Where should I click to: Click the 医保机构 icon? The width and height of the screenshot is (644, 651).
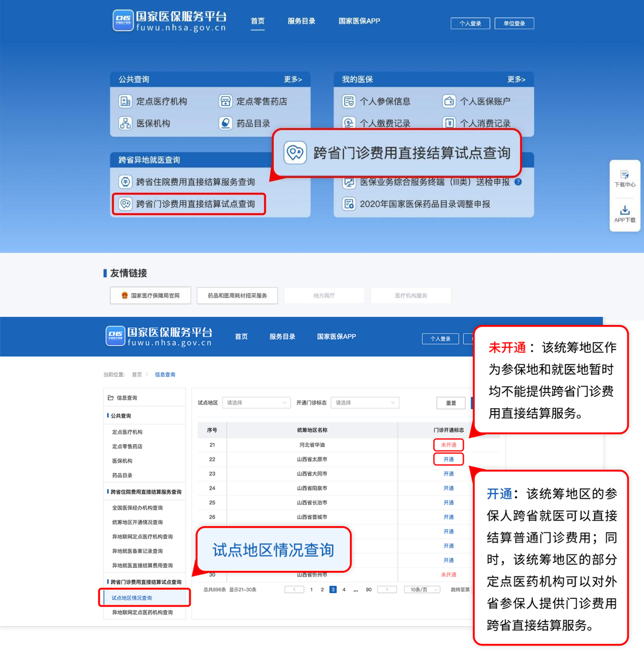pyautogui.click(x=125, y=123)
